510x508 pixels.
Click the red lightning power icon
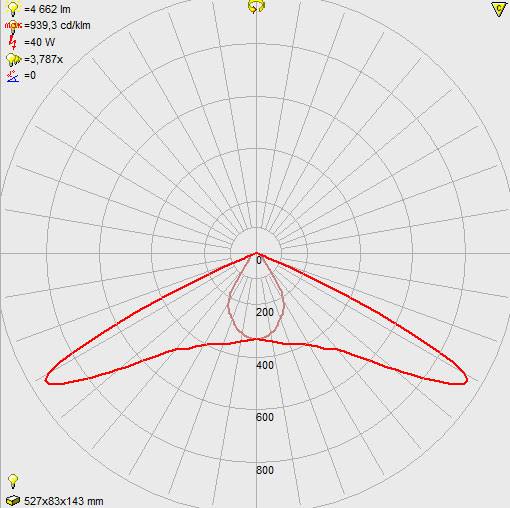click(13, 42)
